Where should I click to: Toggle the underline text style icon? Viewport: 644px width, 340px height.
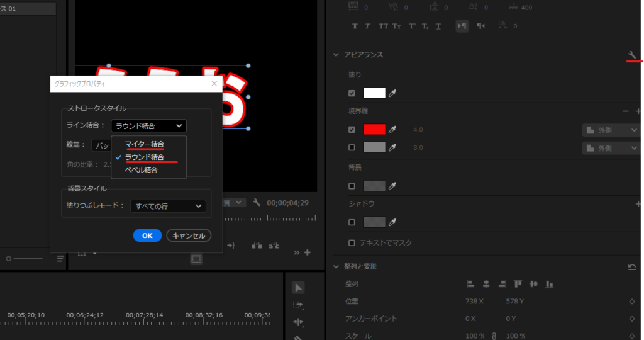pyautogui.click(x=438, y=26)
